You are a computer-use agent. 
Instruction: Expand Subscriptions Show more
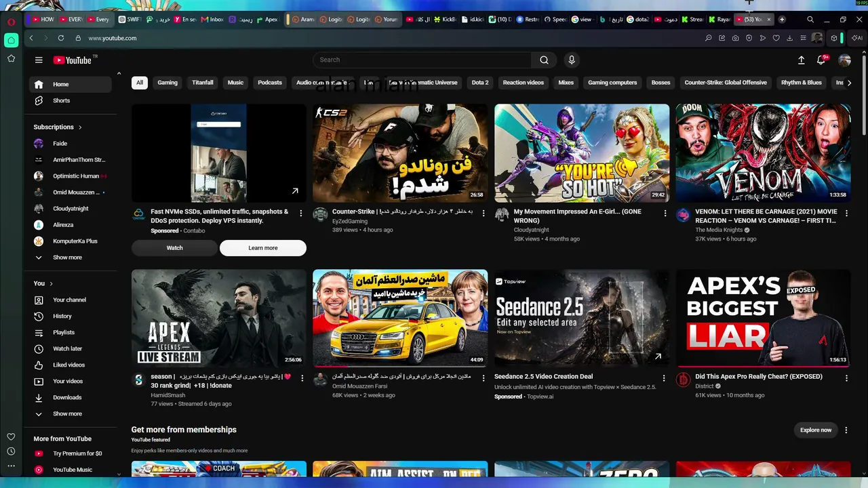click(71, 258)
